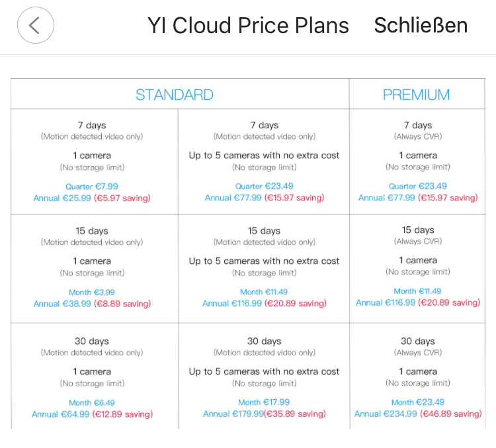This screenshot has width=496, height=448.
Task: Select the STANDARD plan header
Action: [x=175, y=95]
